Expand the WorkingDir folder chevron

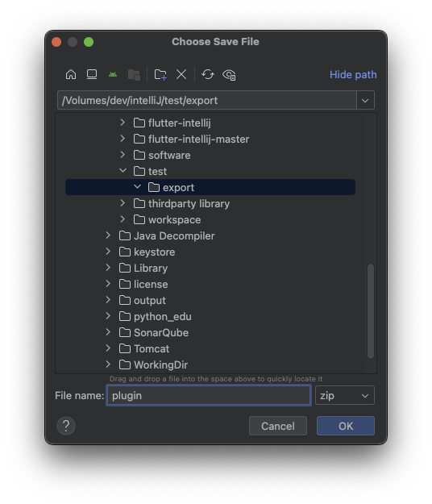(x=108, y=364)
